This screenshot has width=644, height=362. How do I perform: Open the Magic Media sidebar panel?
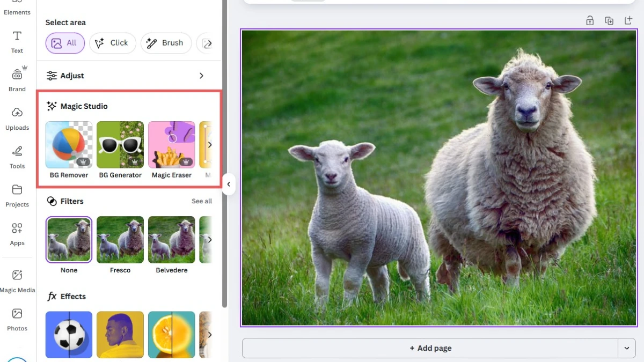tap(18, 282)
